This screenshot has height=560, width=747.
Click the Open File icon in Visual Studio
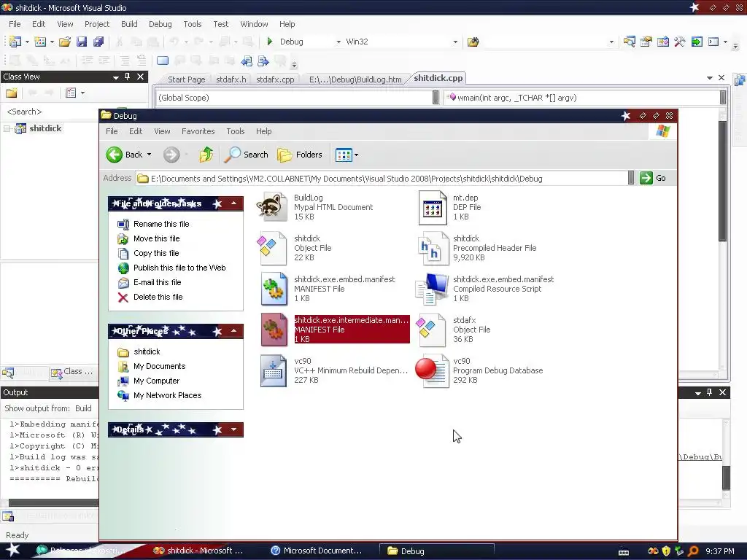65,42
